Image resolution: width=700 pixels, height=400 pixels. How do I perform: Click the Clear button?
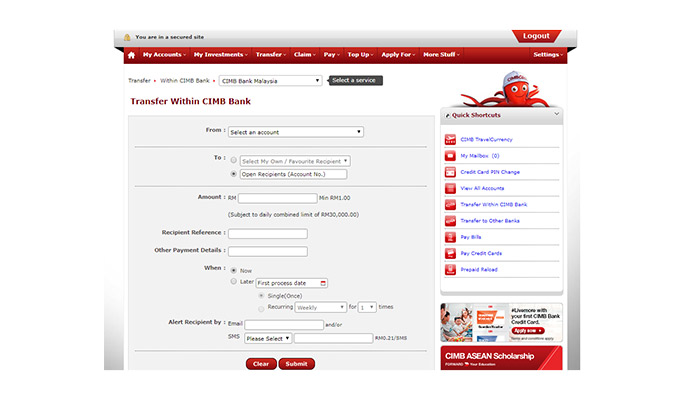click(x=261, y=364)
